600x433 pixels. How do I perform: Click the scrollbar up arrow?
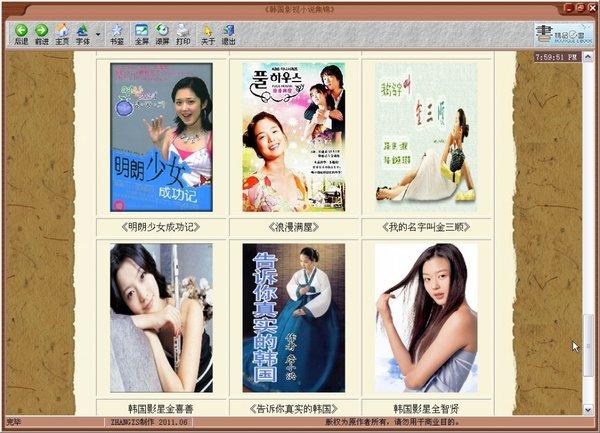[x=588, y=57]
